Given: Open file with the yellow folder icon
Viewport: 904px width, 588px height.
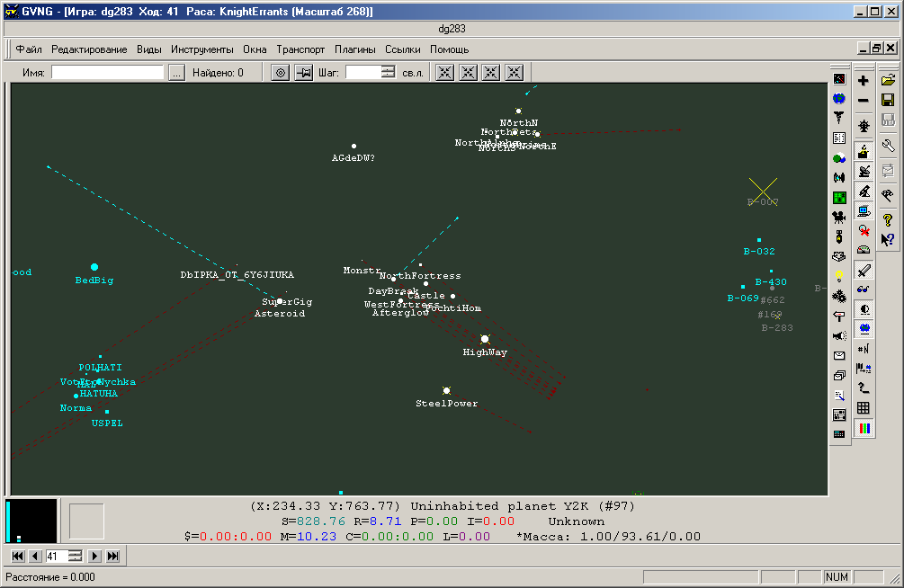Looking at the screenshot, I should point(888,81).
